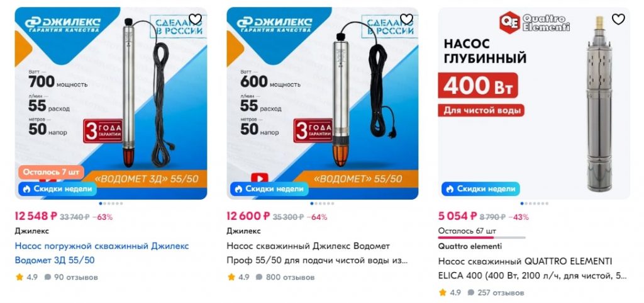Open the 90 отзывов reviews comment icon

48,277
